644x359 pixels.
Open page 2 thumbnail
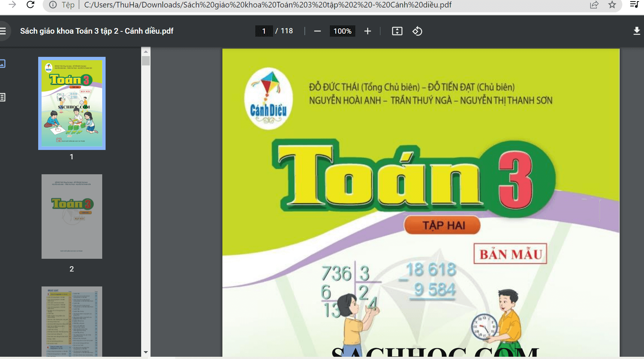pos(72,217)
